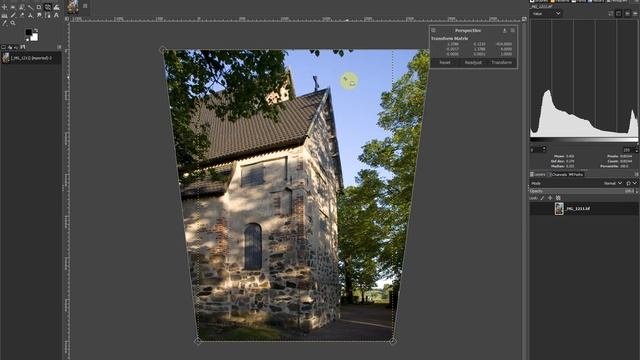Viewport: 640px width, 360px height.
Task: Select the Eraser tool
Action: pyautogui.click(x=22, y=15)
